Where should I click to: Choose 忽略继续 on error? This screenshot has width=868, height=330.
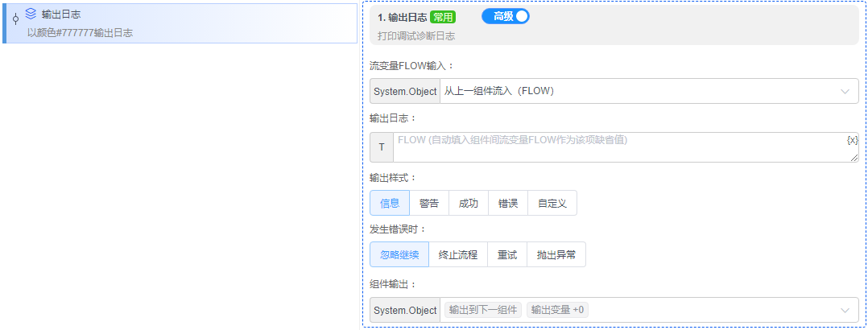pyautogui.click(x=399, y=254)
